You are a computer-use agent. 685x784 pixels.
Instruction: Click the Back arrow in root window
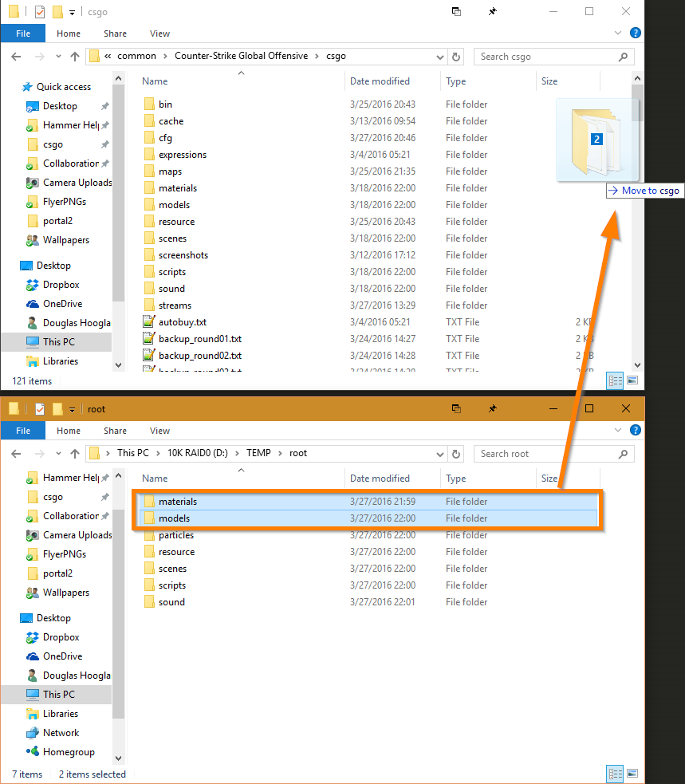click(x=16, y=454)
